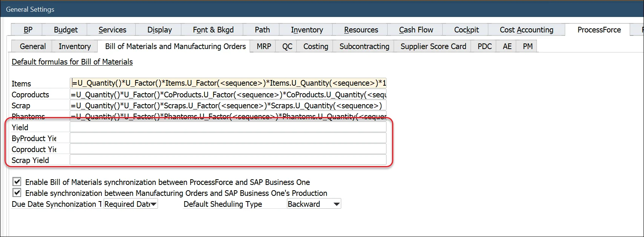
Task: Switch to the MRP sub-tab
Action: (x=264, y=46)
